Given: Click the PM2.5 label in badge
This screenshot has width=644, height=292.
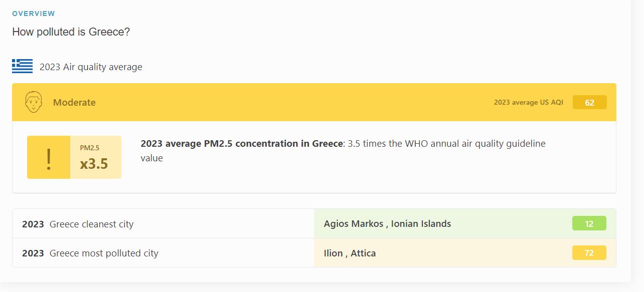Looking at the screenshot, I should point(90,148).
